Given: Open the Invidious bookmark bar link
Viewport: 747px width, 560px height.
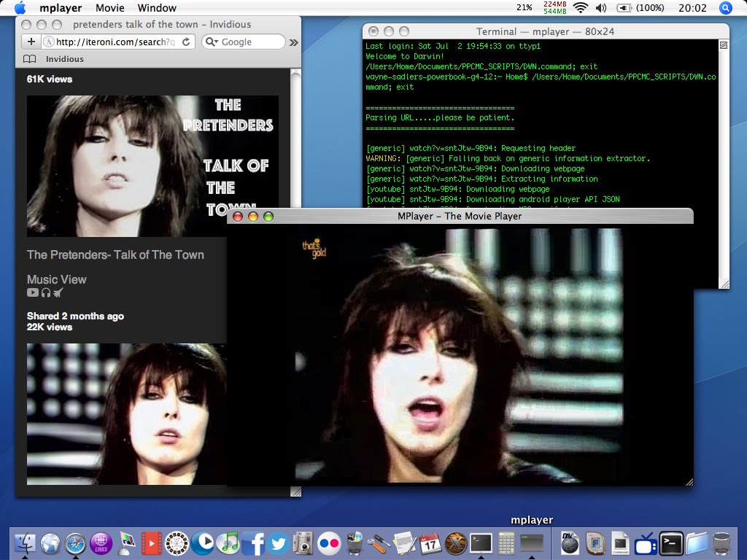Looking at the screenshot, I should 64,59.
